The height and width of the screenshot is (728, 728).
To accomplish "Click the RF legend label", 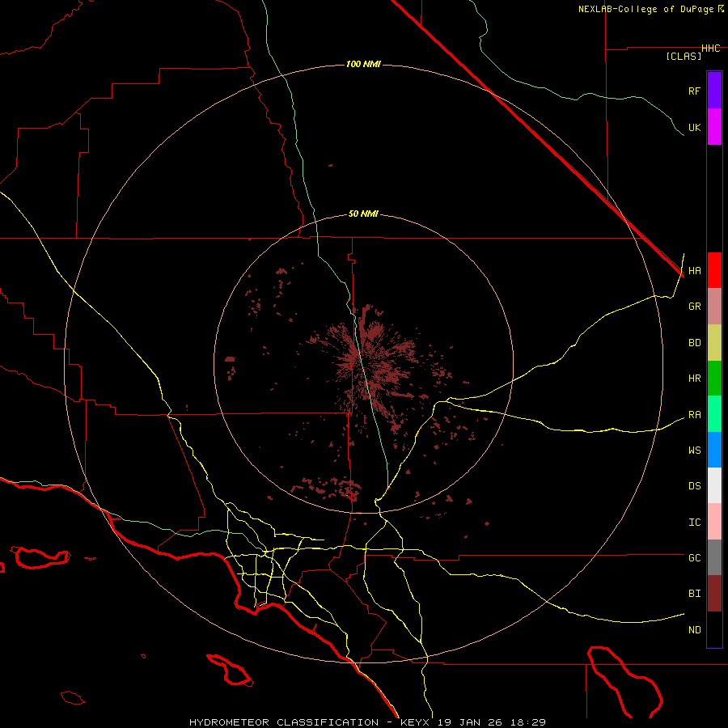I will (694, 91).
